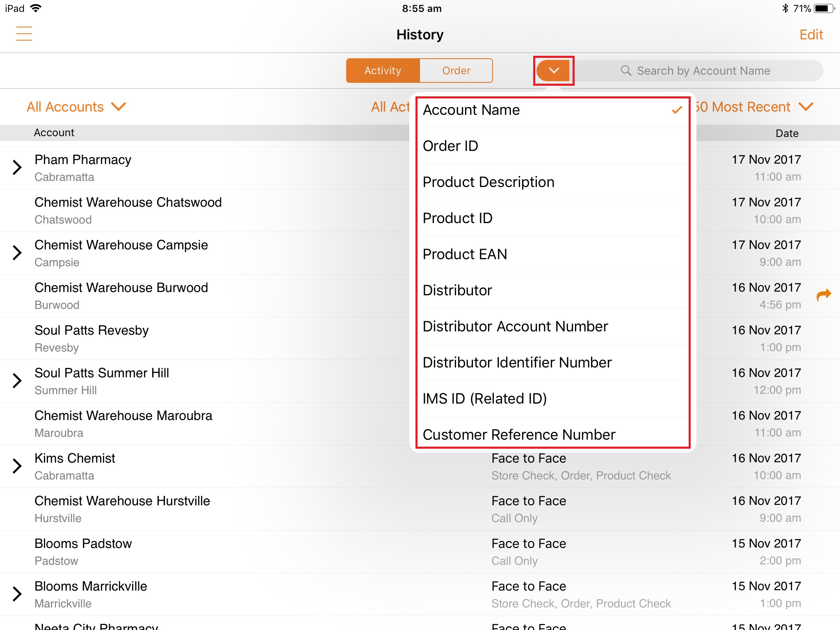Viewport: 840px width, 630px height.
Task: Open the 50 Most Recent dropdown
Action: (x=753, y=107)
